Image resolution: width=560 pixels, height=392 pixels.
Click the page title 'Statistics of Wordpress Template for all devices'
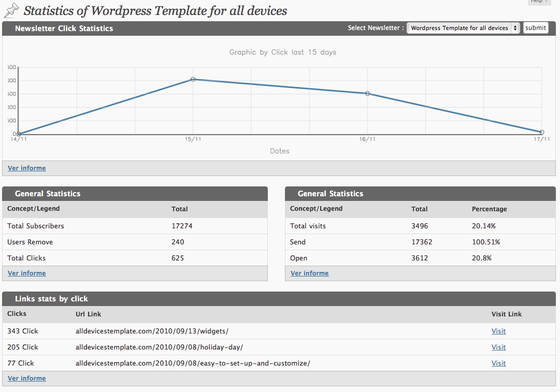click(x=155, y=11)
